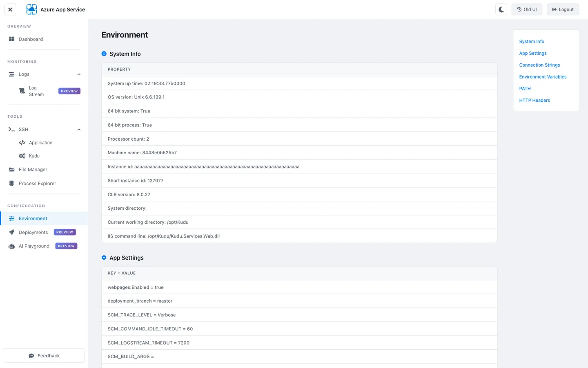Close the sidebar with the X button
The width and height of the screenshot is (588, 368).
10,9
